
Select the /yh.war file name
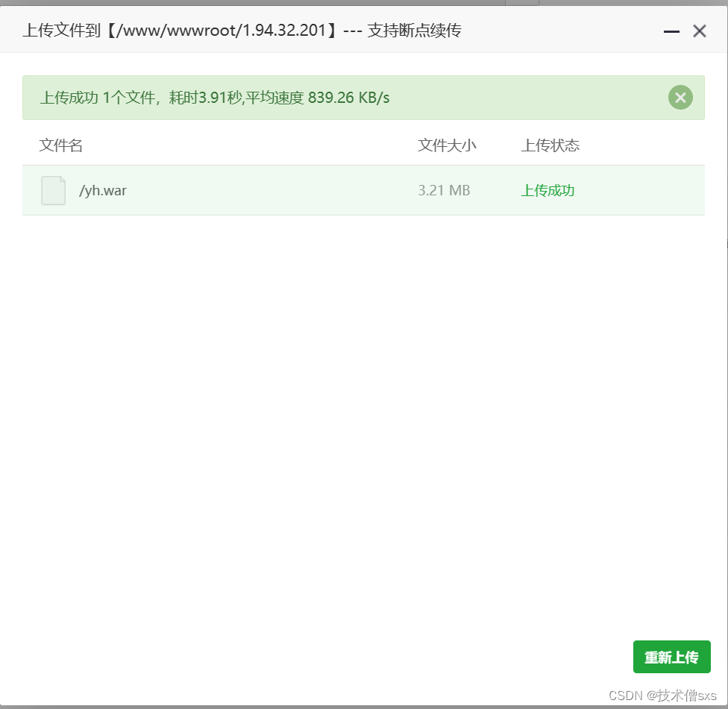(x=103, y=191)
